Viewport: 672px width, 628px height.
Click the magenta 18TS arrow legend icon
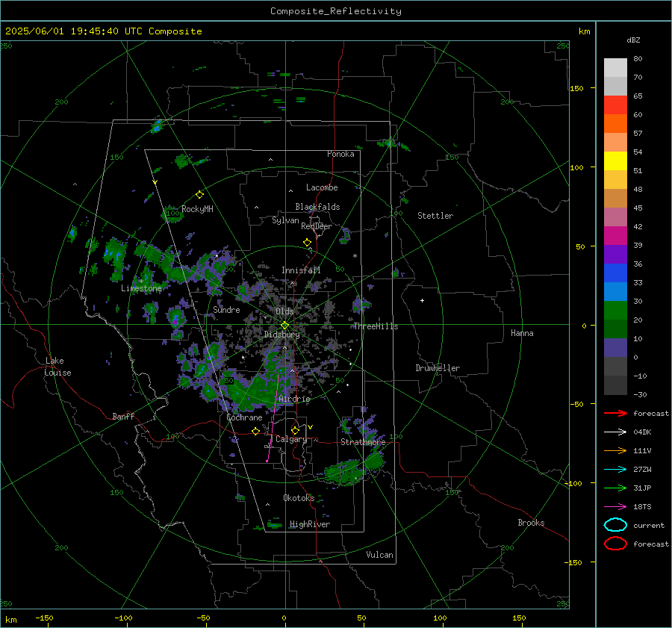tap(615, 507)
